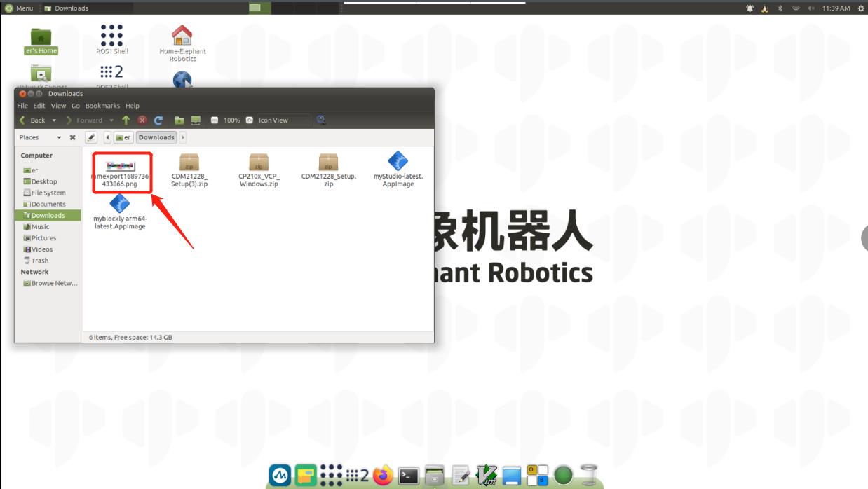Expand the Back history dropdown arrow
Image resolution: width=868 pixels, height=489 pixels.
(54, 120)
